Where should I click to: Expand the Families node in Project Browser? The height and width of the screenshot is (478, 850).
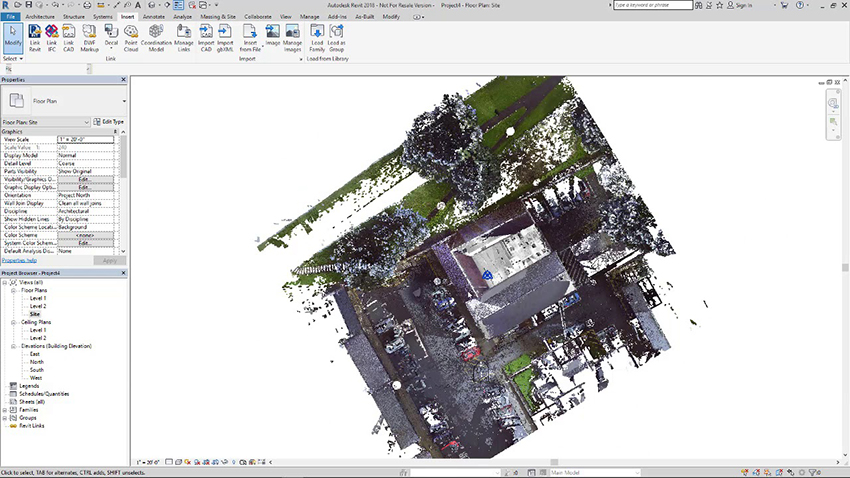click(x=5, y=410)
